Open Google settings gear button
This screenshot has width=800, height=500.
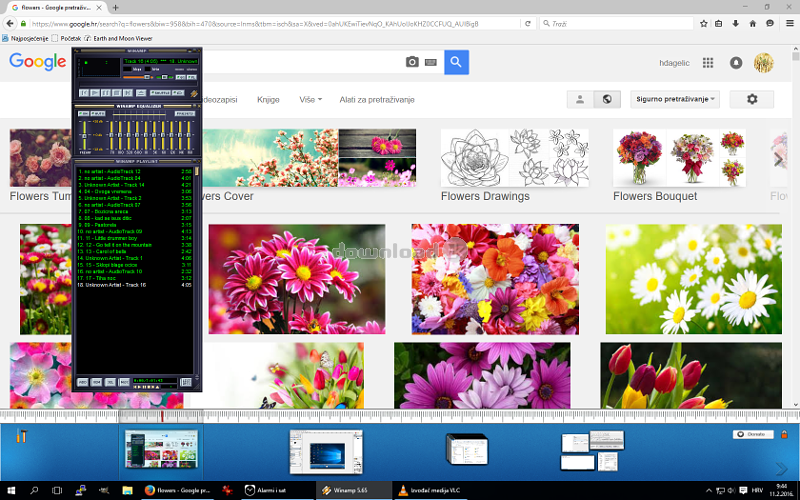[752, 99]
